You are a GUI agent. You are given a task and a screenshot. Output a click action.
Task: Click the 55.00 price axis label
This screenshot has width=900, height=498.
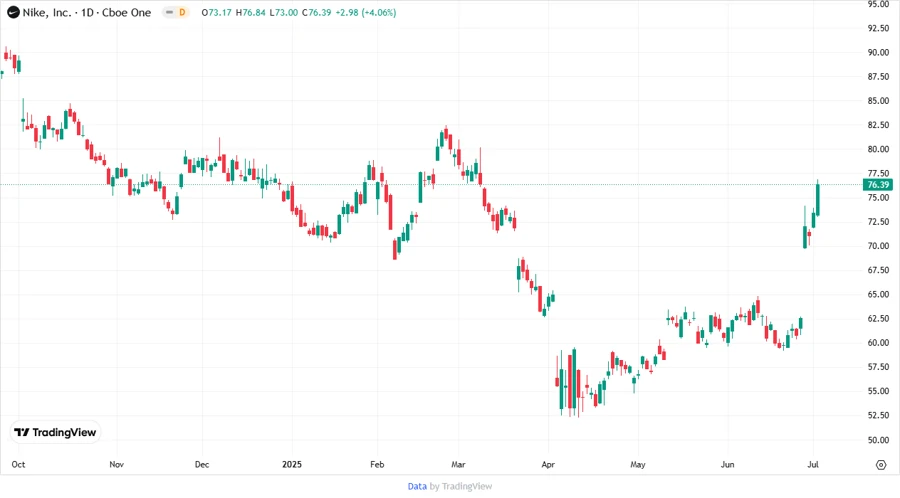click(x=878, y=391)
